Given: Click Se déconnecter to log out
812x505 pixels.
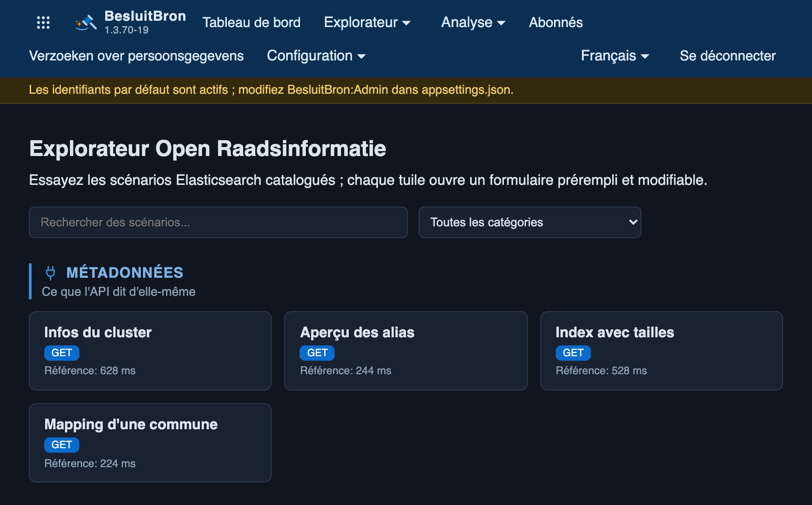Looking at the screenshot, I should pyautogui.click(x=728, y=56).
